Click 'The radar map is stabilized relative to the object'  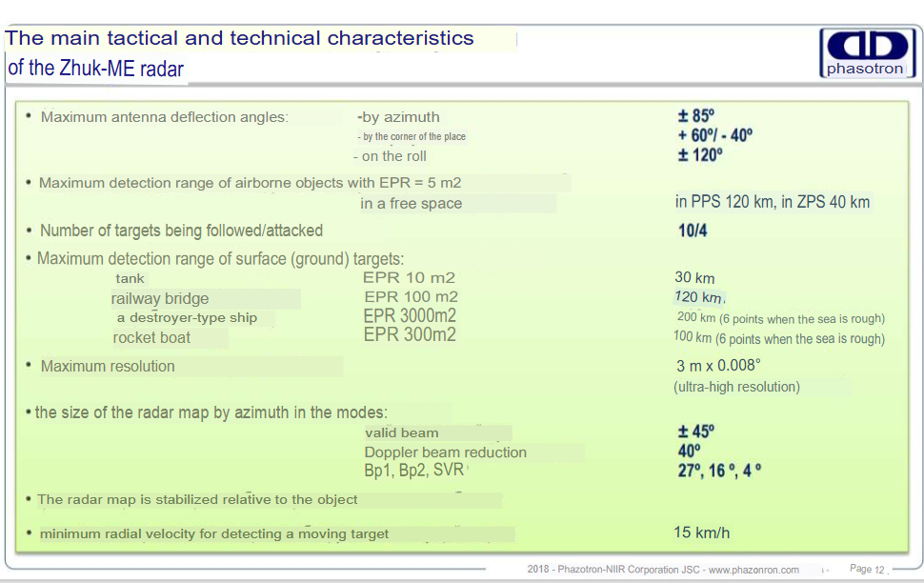pos(197,500)
